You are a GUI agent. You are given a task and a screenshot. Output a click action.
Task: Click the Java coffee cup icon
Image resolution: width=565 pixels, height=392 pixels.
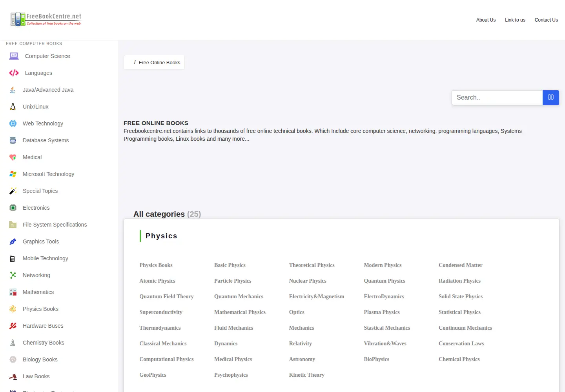click(x=13, y=90)
